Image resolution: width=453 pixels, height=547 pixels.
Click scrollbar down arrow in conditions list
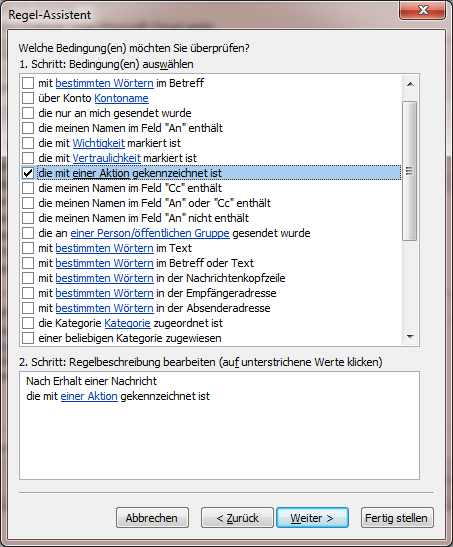pos(410,337)
